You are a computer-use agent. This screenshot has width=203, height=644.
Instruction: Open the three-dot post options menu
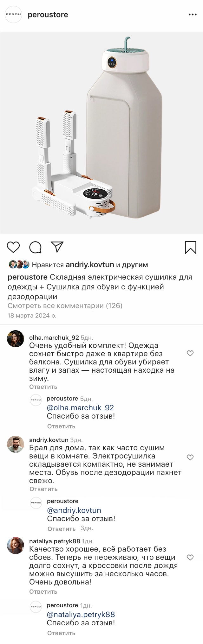coord(193,15)
